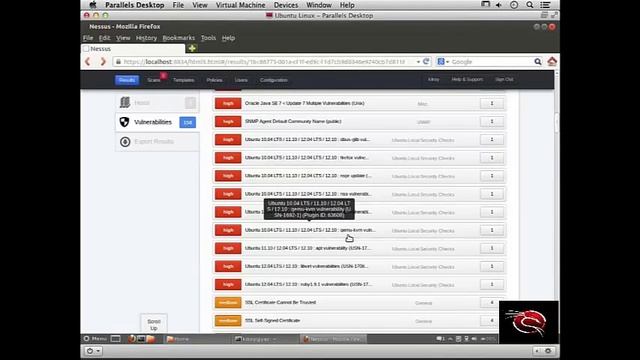The width and height of the screenshot is (640, 360).
Task: Open the qemu-kvm vulnerability row
Action: [359, 230]
